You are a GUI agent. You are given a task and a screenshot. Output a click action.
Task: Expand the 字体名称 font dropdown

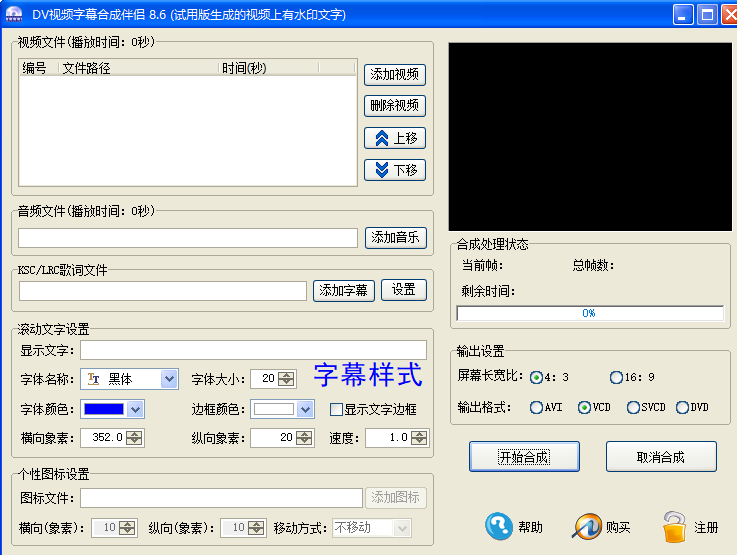(x=169, y=379)
